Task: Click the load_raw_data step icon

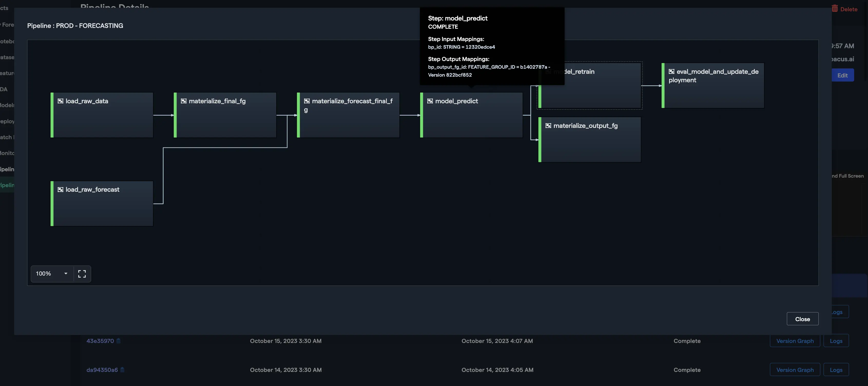Action: point(60,101)
